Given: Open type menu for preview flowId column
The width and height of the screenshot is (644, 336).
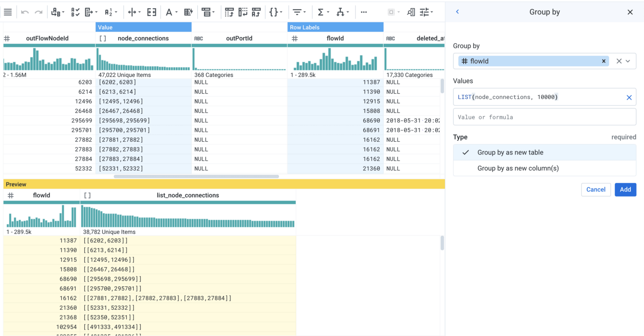Looking at the screenshot, I should click(x=11, y=196).
